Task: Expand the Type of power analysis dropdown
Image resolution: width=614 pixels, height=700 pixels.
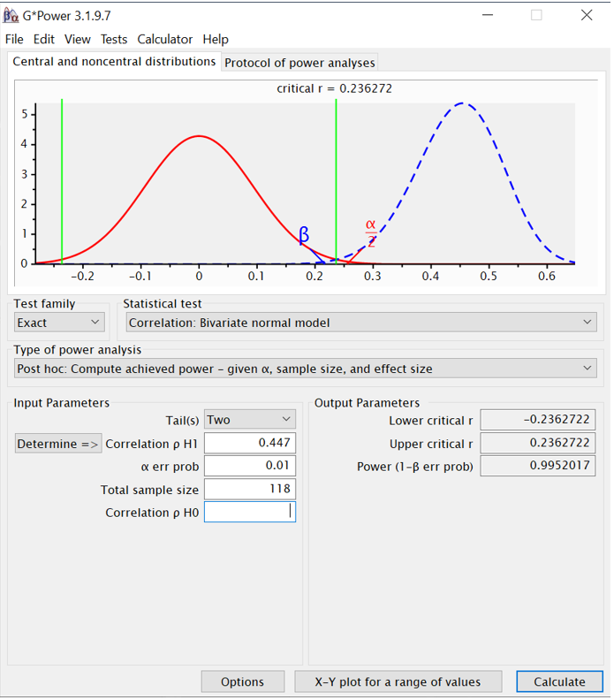Action: 306,369
